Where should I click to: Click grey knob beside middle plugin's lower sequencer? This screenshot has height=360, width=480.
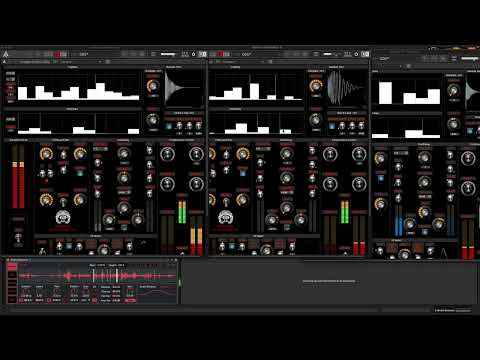click(315, 119)
